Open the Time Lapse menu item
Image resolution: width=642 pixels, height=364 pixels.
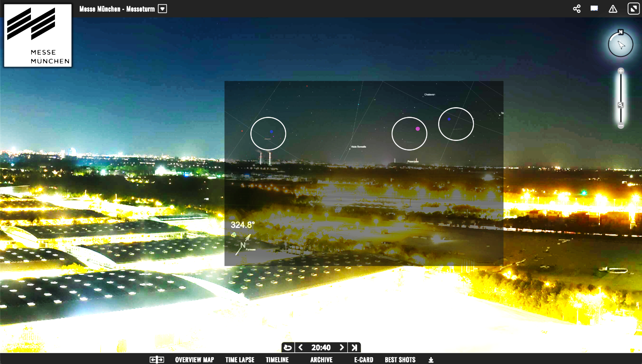point(240,360)
